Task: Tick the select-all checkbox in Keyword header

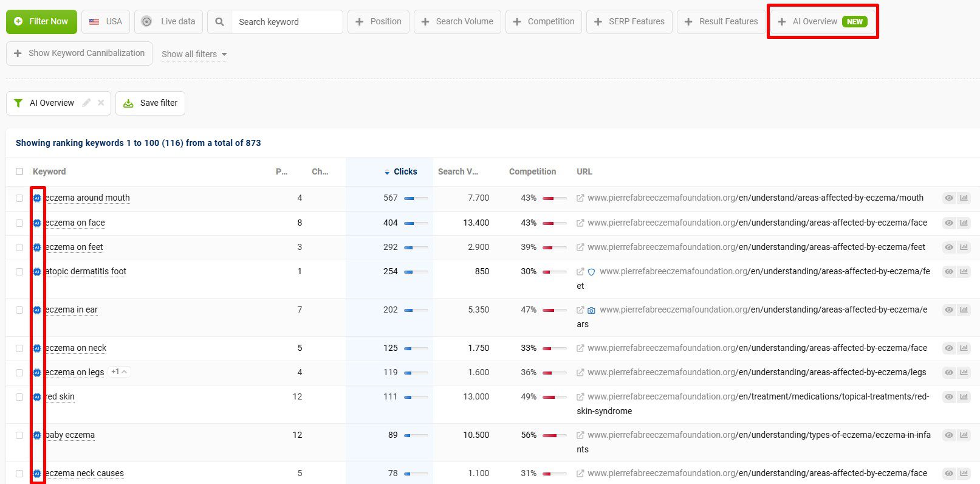Action: (x=19, y=171)
